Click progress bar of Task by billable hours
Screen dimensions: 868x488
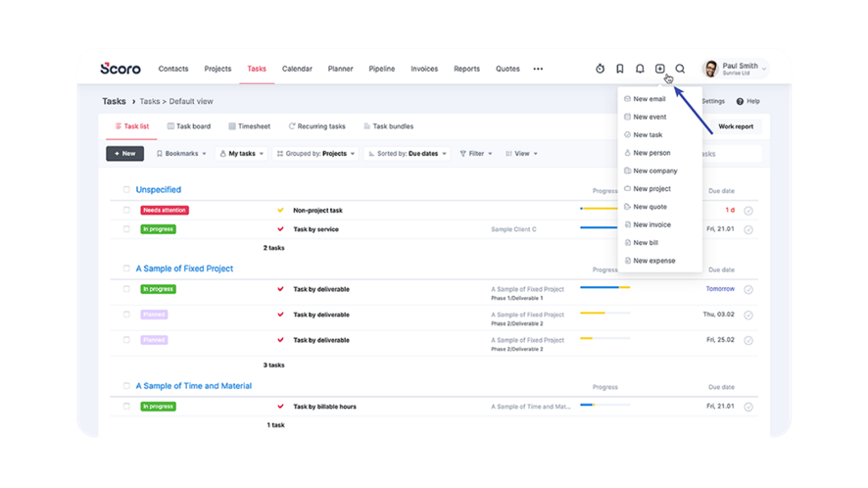pos(605,405)
